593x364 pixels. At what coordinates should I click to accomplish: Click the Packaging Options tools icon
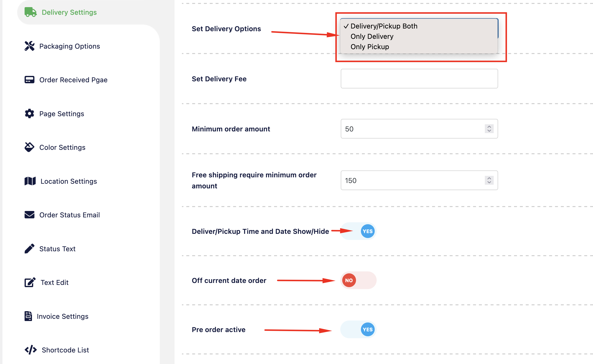pyautogui.click(x=30, y=46)
